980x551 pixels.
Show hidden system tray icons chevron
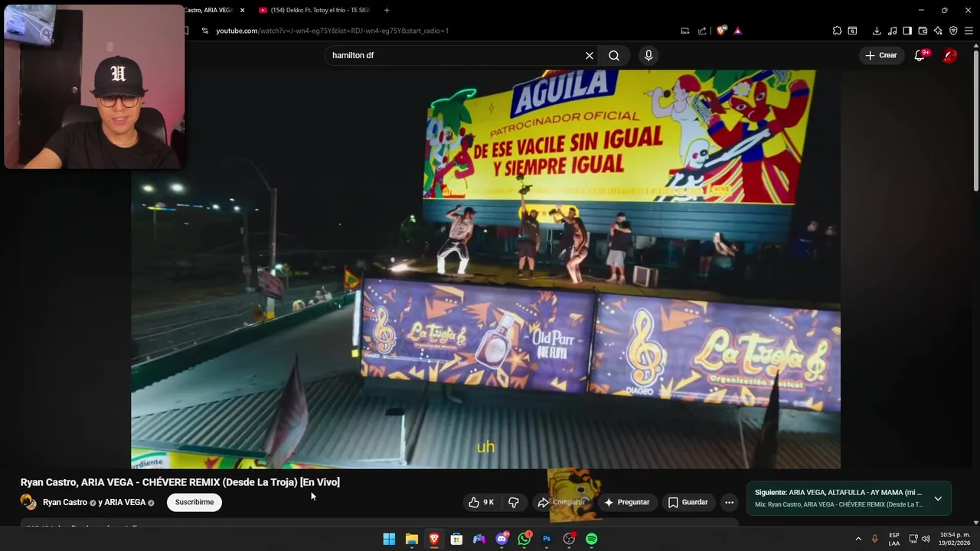point(858,539)
